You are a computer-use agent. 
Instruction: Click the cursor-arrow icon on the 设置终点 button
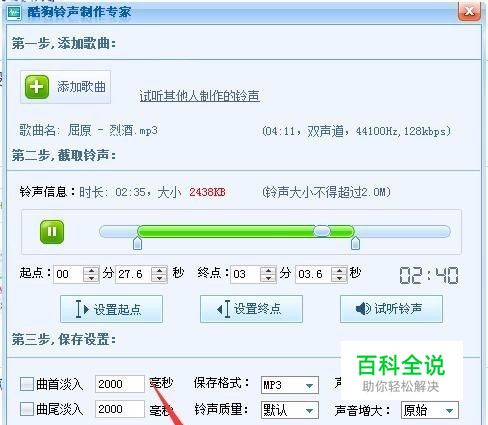224,309
